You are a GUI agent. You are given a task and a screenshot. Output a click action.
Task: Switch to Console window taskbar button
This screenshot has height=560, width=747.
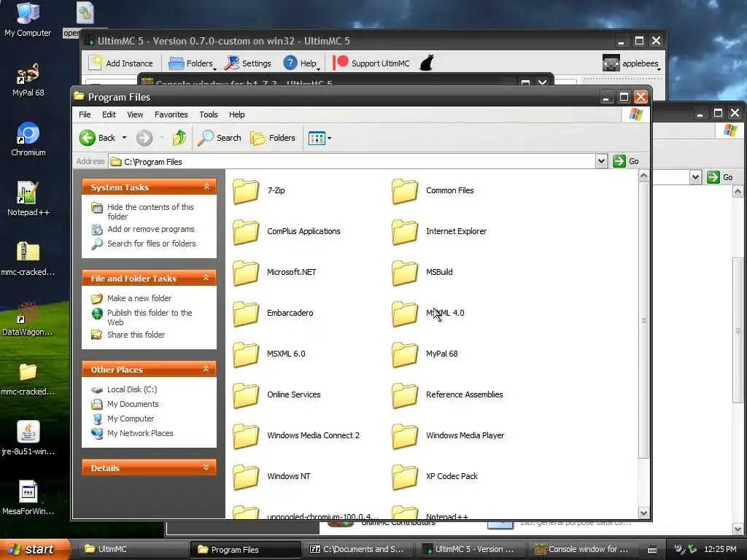[x=581, y=550]
